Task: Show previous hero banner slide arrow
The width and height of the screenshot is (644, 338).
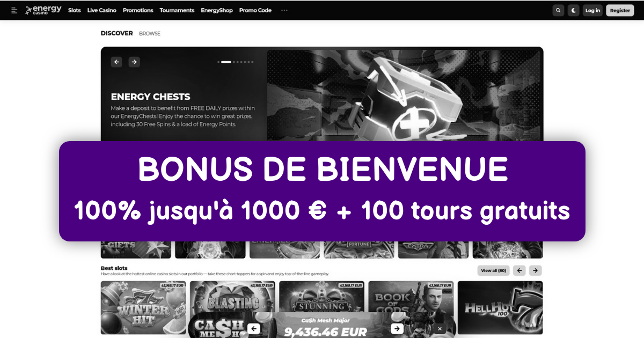Action: (116, 62)
